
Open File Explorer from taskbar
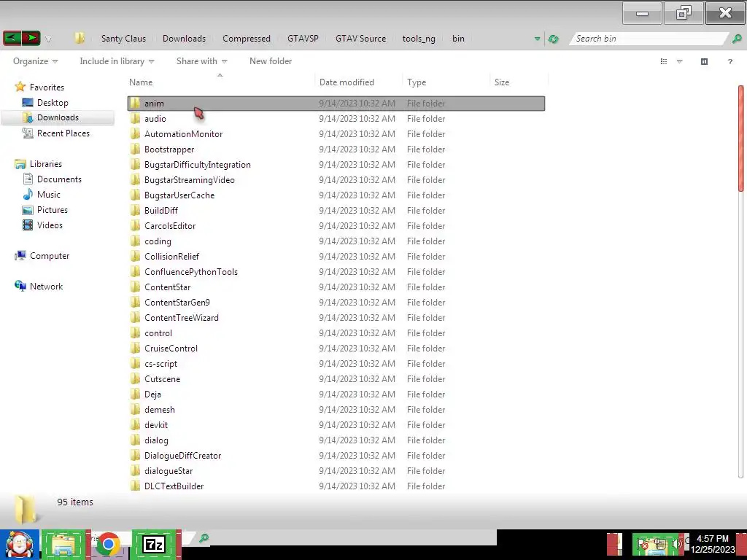coord(63,544)
